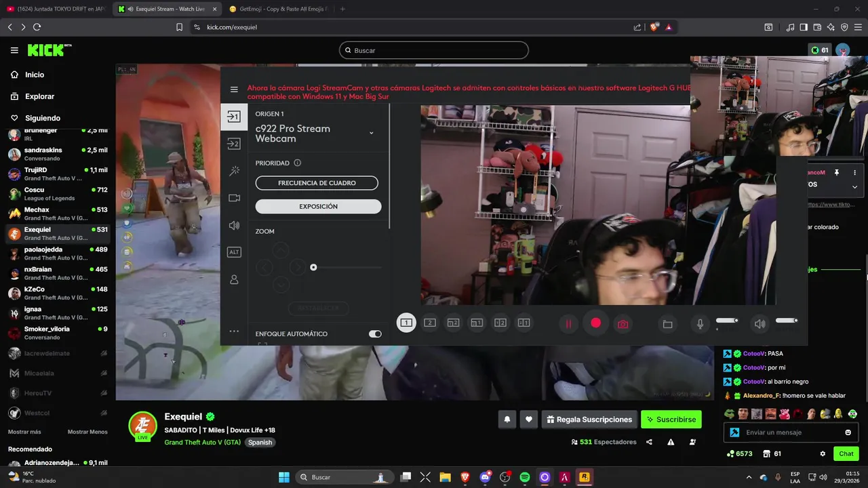The height and width of the screenshot is (488, 868).
Task: Take a snapshot with the camera icon
Action: (x=623, y=324)
